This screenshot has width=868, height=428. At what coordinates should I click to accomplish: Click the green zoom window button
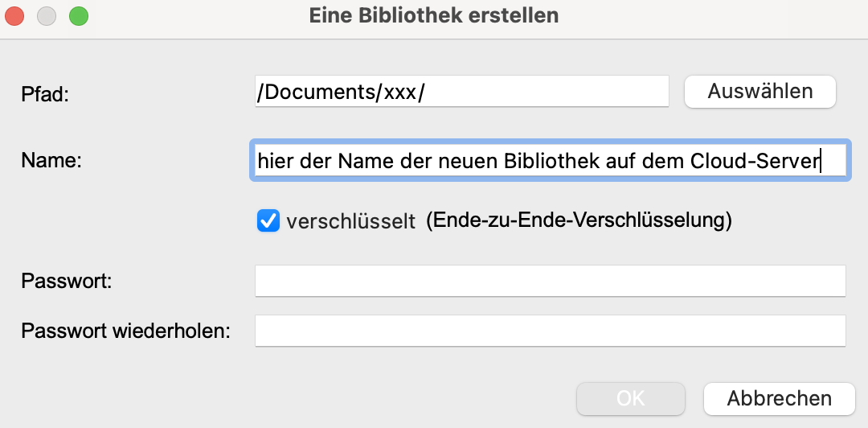[x=78, y=15]
